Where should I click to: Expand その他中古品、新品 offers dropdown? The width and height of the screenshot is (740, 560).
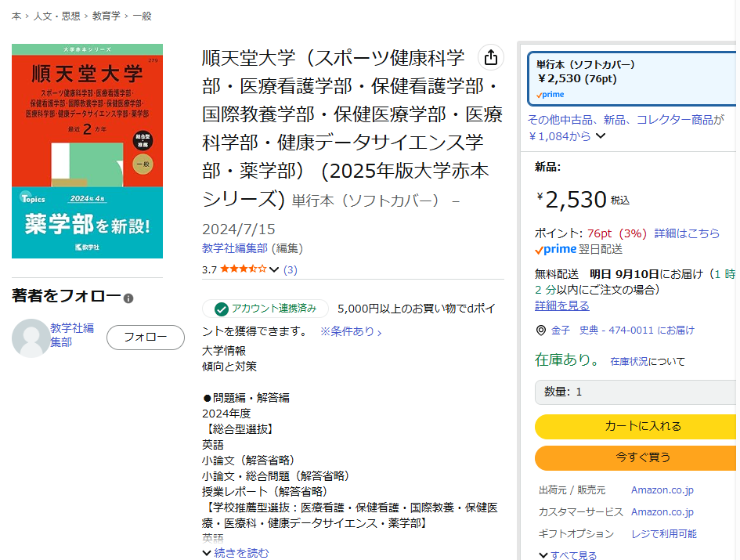point(601,135)
